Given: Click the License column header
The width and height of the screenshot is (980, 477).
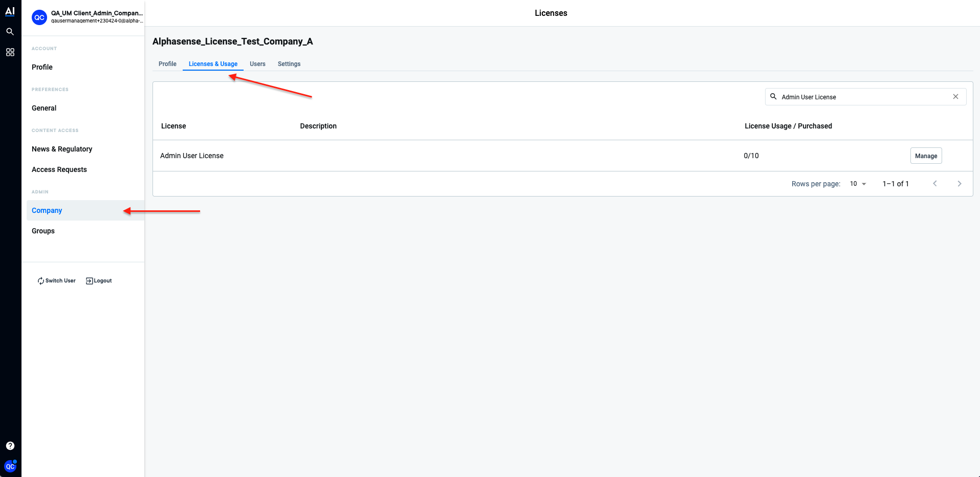Looking at the screenshot, I should click(x=173, y=126).
